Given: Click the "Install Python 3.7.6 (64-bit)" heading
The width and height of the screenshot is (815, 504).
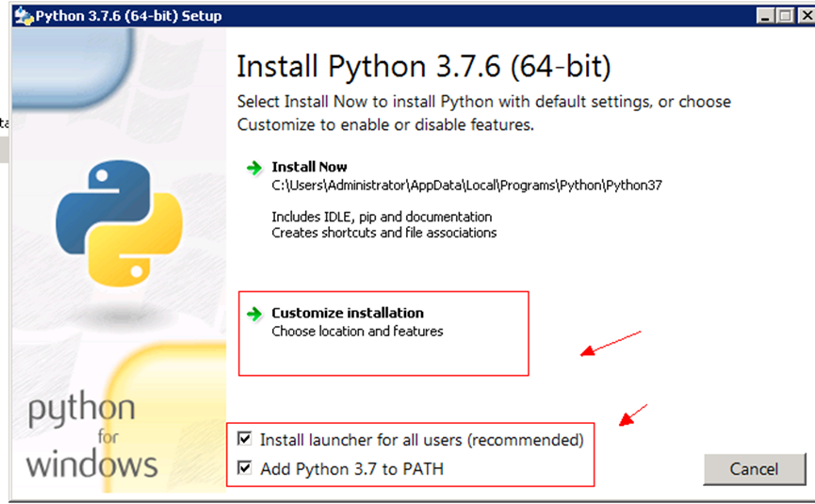Looking at the screenshot, I should pos(423,67).
